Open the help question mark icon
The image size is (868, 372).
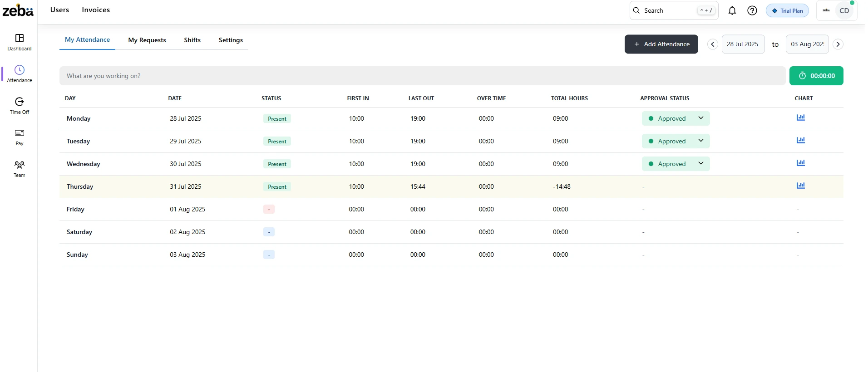pyautogui.click(x=752, y=10)
